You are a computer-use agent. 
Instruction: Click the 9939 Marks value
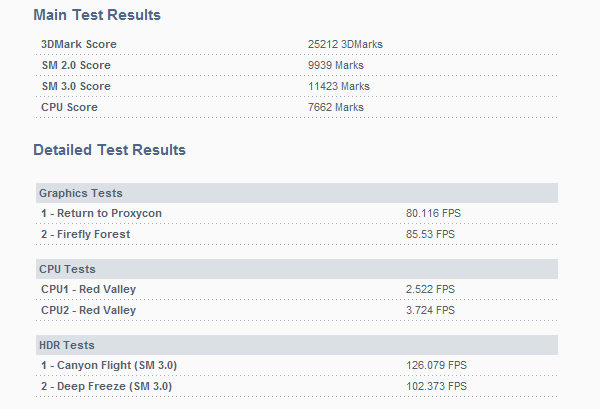[x=336, y=65]
